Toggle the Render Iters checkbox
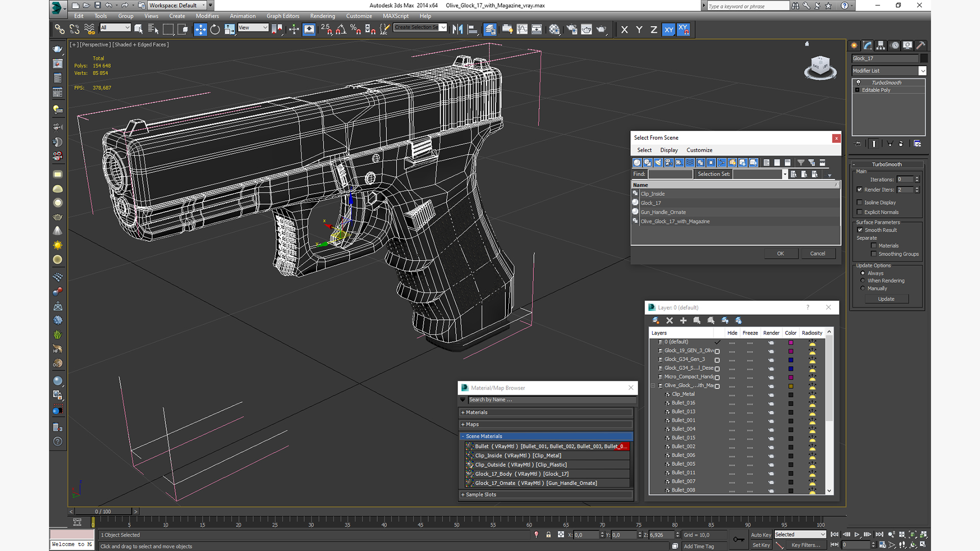Viewport: 980px width, 551px height. (x=860, y=190)
